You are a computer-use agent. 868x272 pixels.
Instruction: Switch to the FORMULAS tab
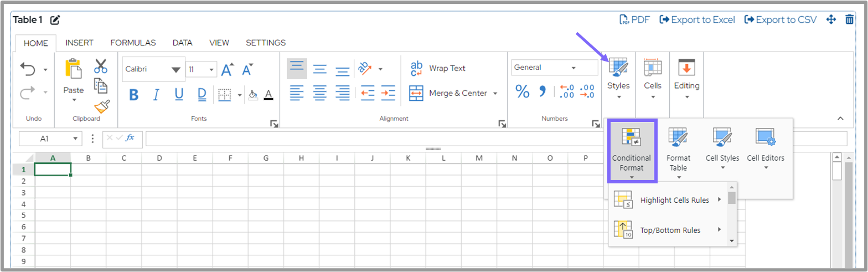click(133, 43)
